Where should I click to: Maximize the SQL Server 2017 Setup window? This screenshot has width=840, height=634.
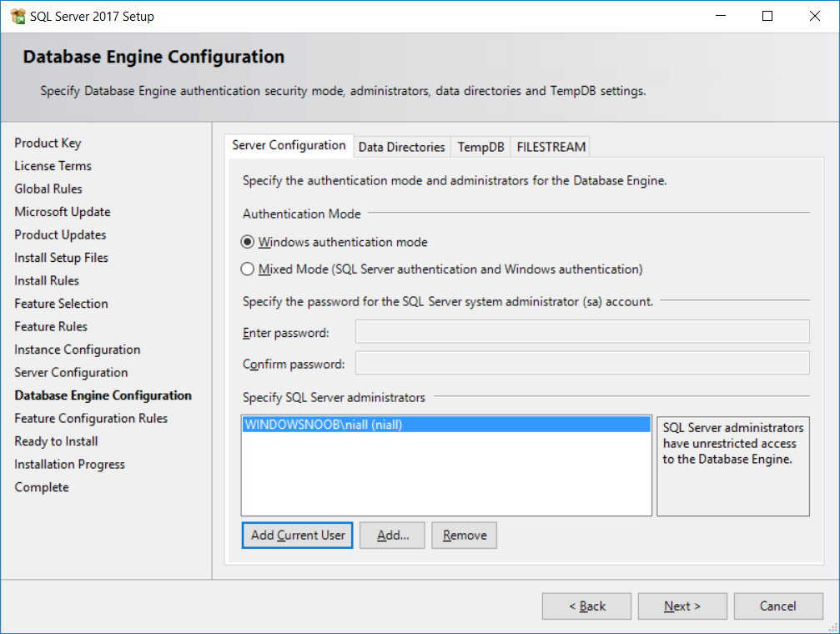click(x=767, y=16)
